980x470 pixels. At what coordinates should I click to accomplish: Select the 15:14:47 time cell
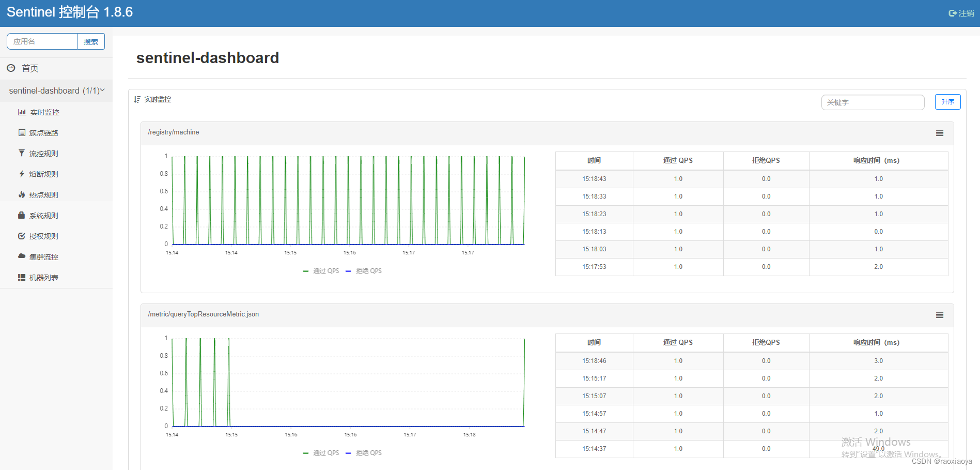594,431
